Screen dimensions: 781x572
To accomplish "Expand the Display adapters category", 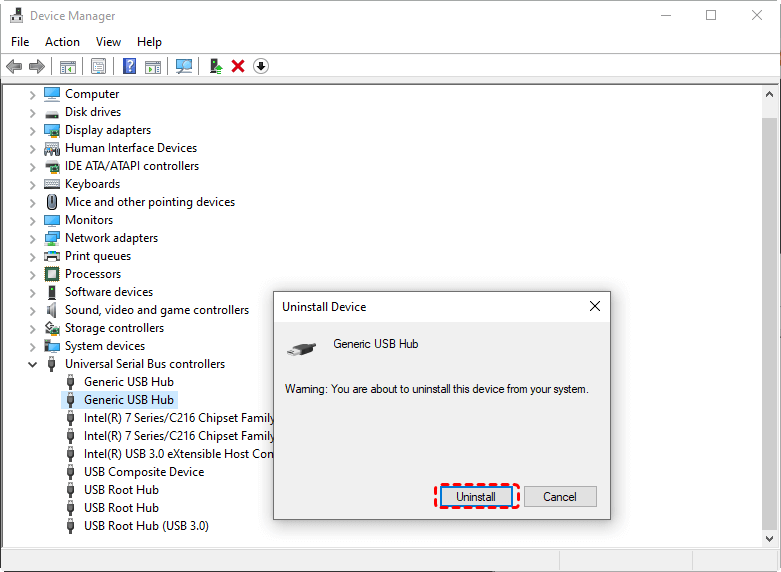I will [x=32, y=130].
